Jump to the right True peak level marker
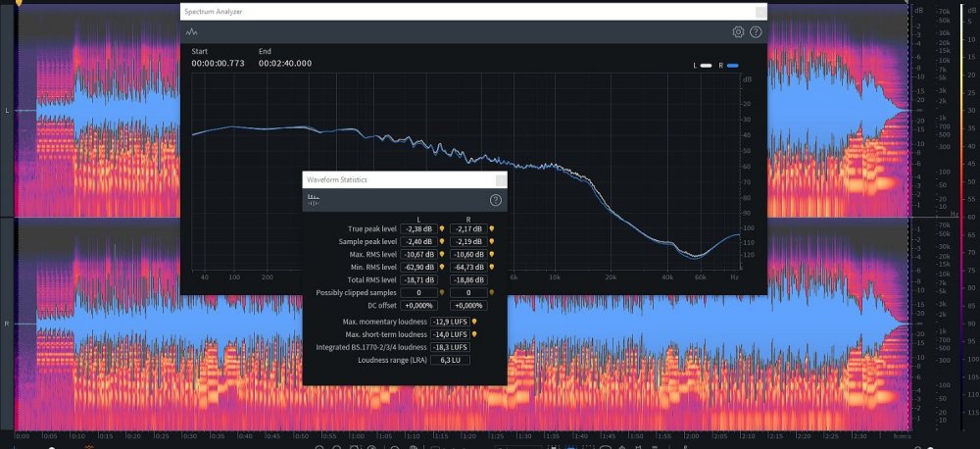Image resolution: width=980 pixels, height=449 pixels. [491, 228]
